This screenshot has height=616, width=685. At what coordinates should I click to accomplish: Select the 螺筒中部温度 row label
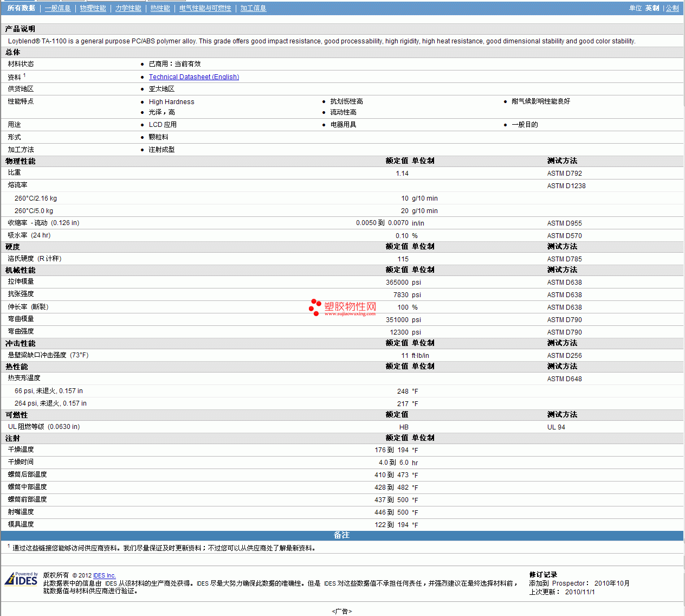pos(27,487)
